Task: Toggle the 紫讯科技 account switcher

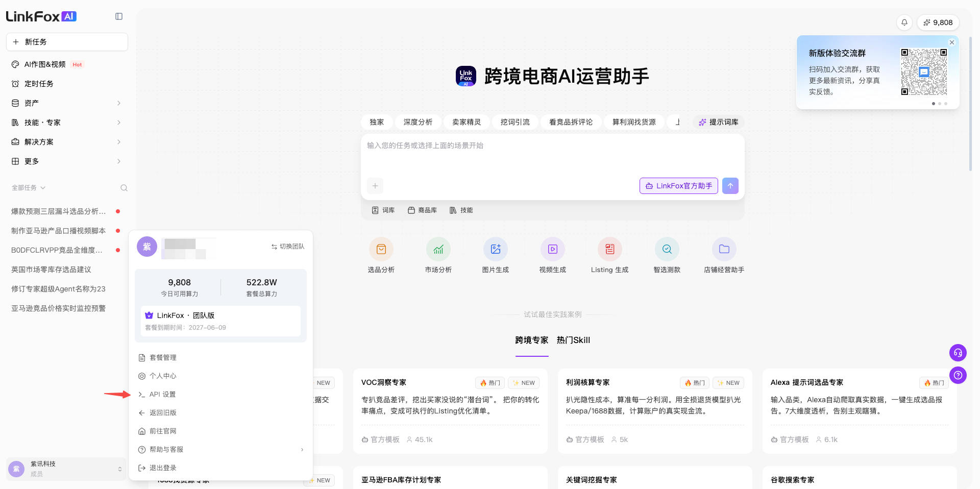Action: (66, 469)
